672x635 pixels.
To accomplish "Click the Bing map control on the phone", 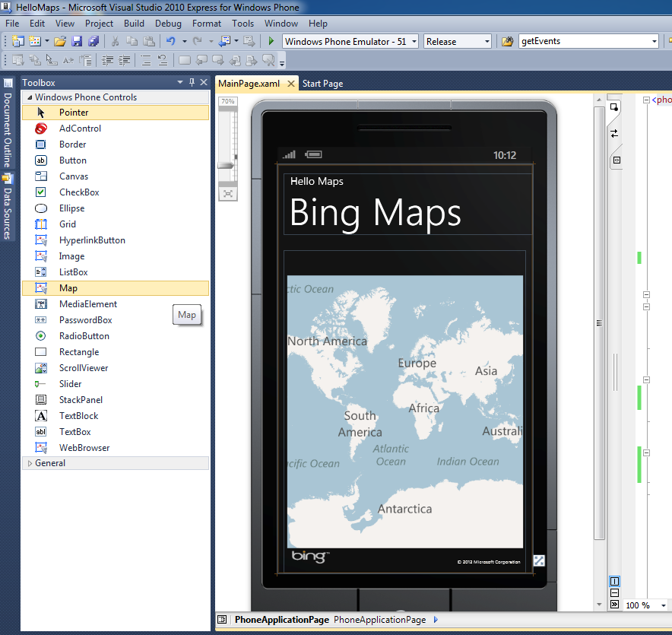I will coord(405,411).
